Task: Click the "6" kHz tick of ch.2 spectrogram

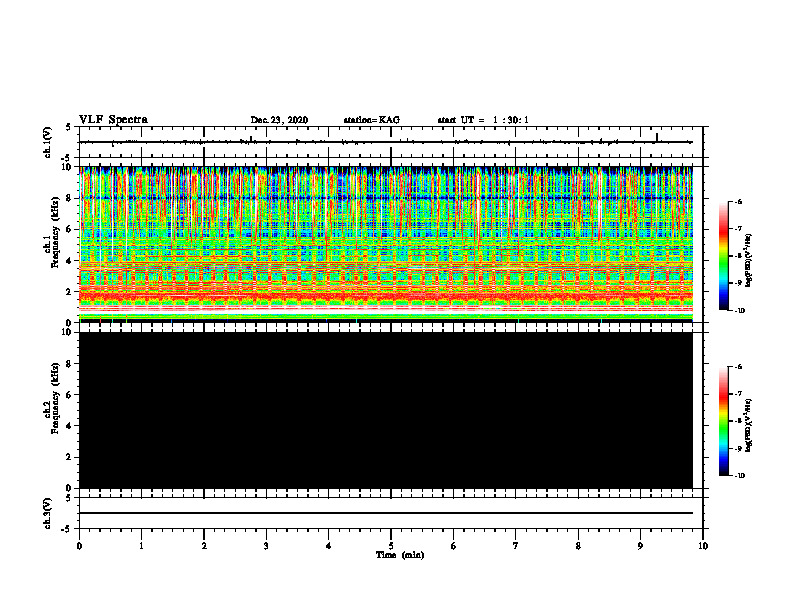Action: click(x=70, y=395)
